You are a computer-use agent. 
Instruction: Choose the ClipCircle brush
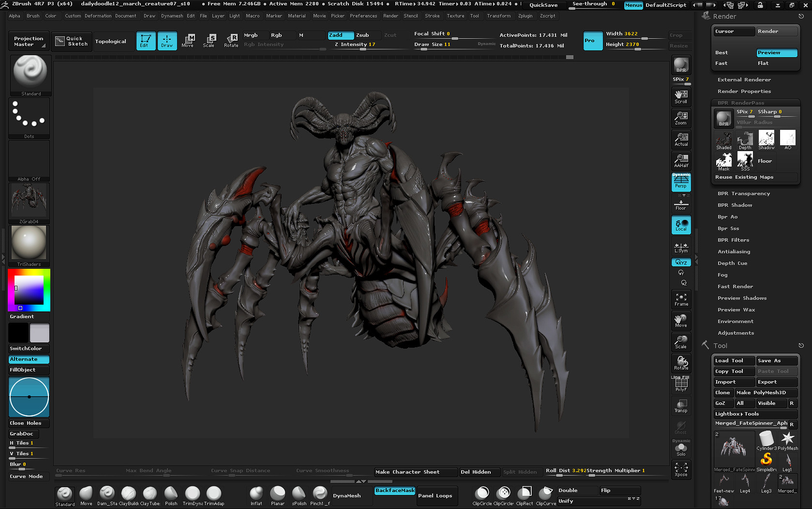click(482, 496)
